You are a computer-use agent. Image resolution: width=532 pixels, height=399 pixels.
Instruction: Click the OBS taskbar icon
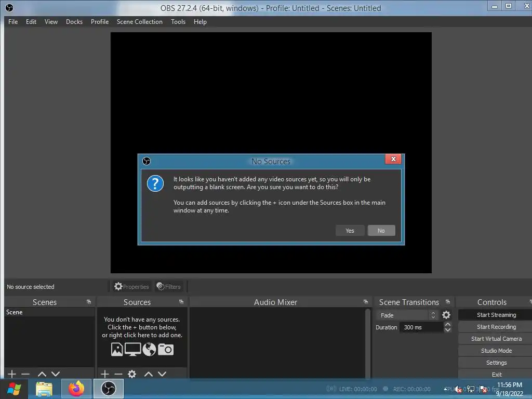108,389
